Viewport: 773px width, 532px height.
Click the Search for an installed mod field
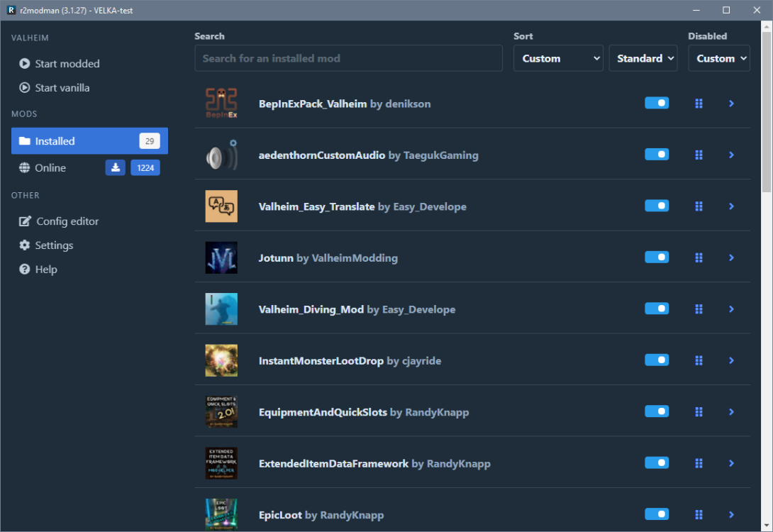click(x=348, y=58)
